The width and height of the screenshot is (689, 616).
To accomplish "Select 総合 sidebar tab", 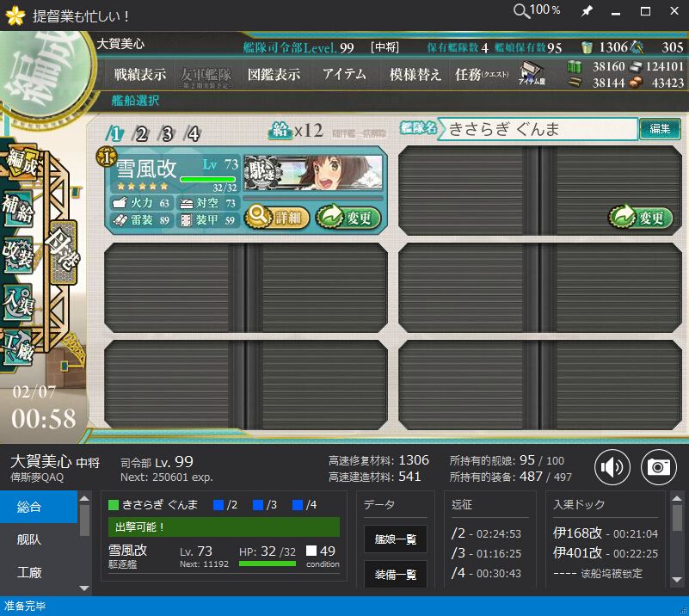I will tap(39, 507).
